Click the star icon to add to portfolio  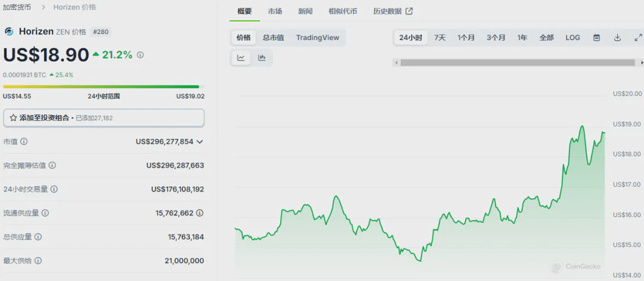click(x=13, y=118)
